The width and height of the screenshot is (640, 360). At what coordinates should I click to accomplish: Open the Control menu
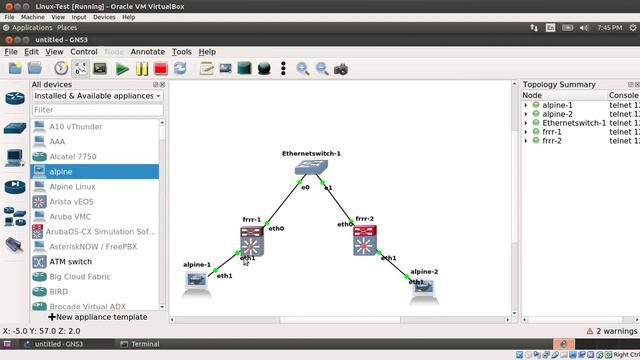(x=84, y=52)
